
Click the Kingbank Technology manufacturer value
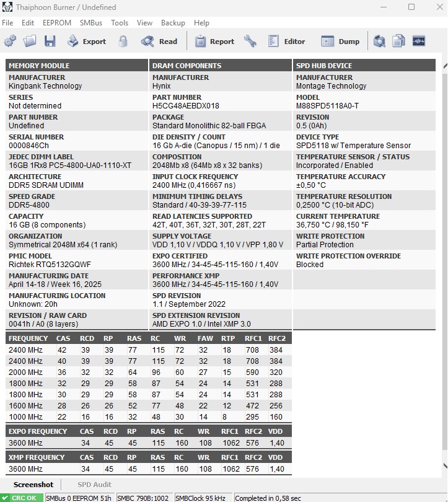click(x=45, y=86)
